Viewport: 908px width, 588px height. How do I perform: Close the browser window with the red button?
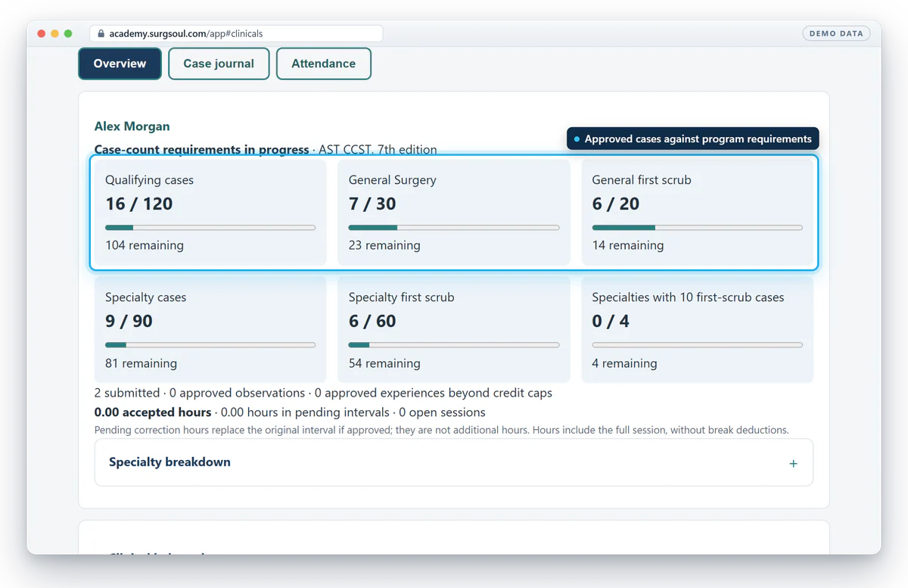tap(41, 33)
